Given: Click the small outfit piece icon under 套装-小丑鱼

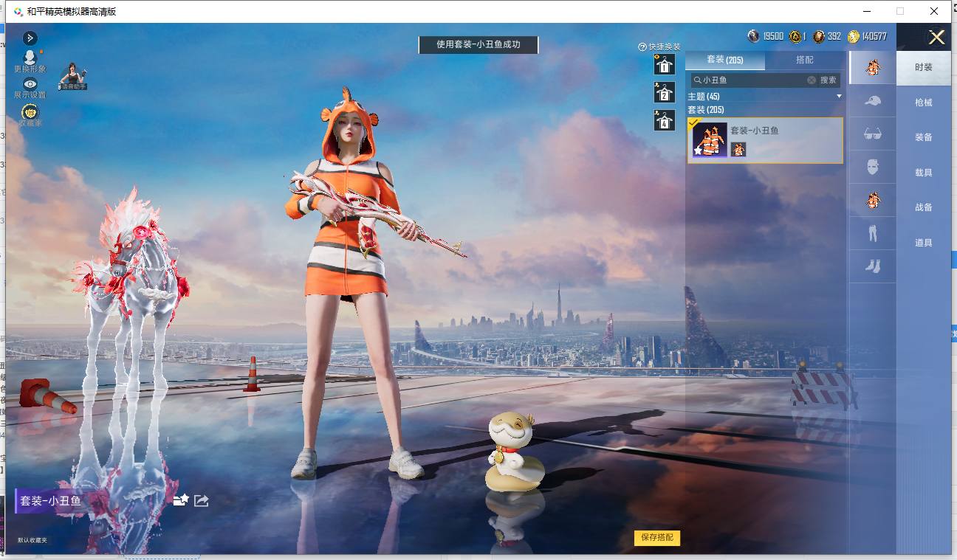Looking at the screenshot, I should point(738,150).
